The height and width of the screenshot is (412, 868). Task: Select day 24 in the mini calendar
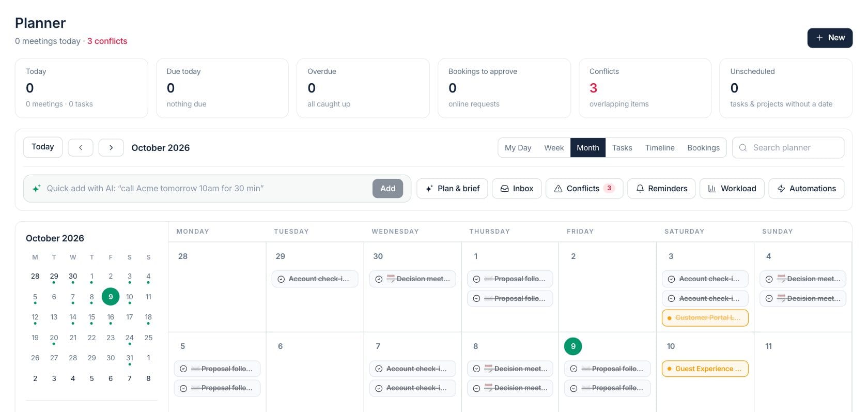pos(129,338)
